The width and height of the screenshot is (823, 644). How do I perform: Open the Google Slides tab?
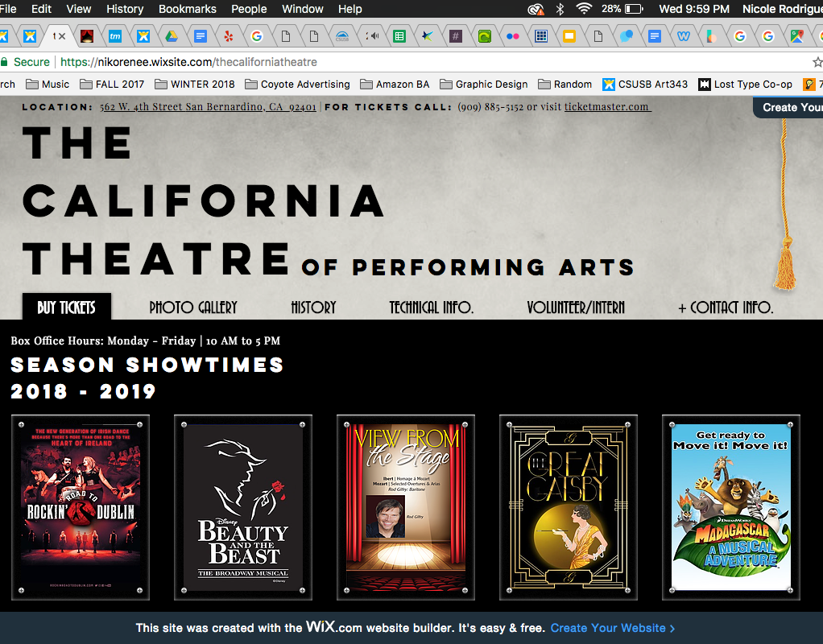click(x=569, y=36)
